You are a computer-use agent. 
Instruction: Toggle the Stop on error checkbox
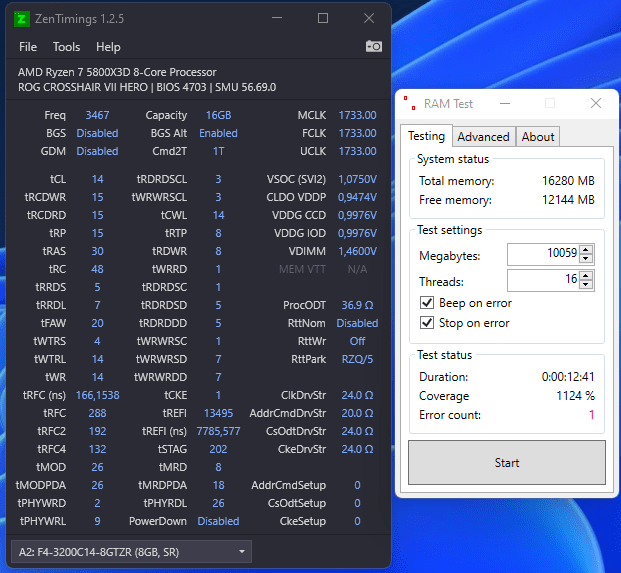(x=427, y=323)
